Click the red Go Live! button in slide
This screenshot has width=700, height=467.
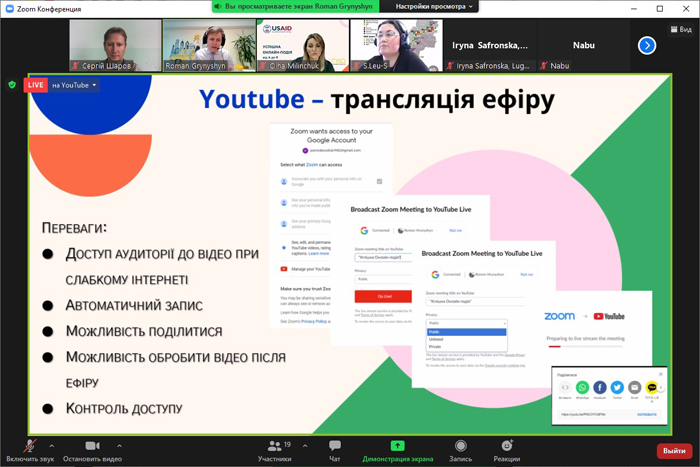click(383, 296)
